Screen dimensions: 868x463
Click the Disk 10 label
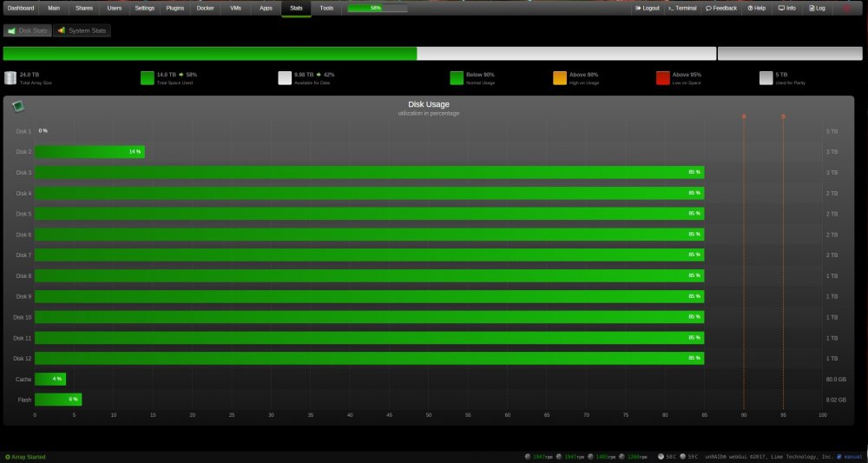pos(23,317)
